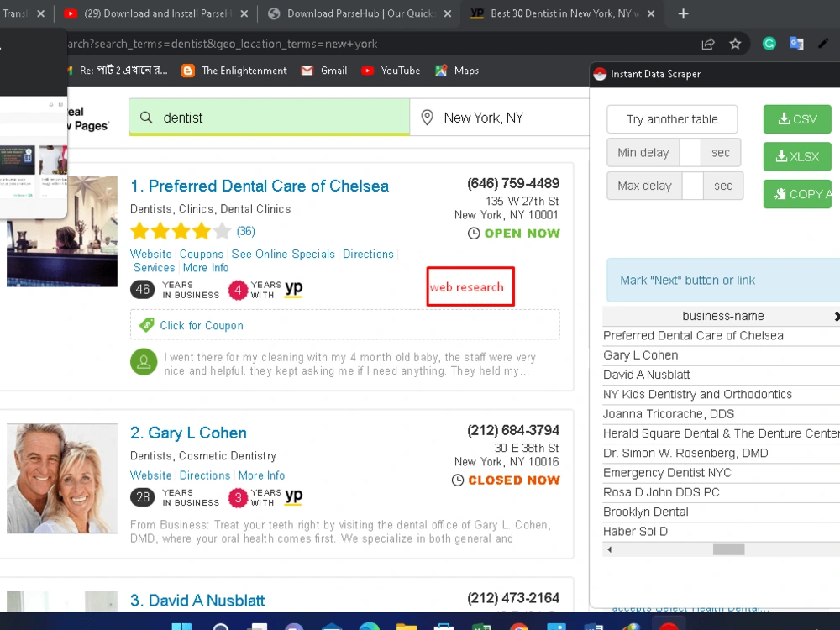Click the (646) 759-4489 phone number
This screenshot has height=630, width=840.
[513, 183]
